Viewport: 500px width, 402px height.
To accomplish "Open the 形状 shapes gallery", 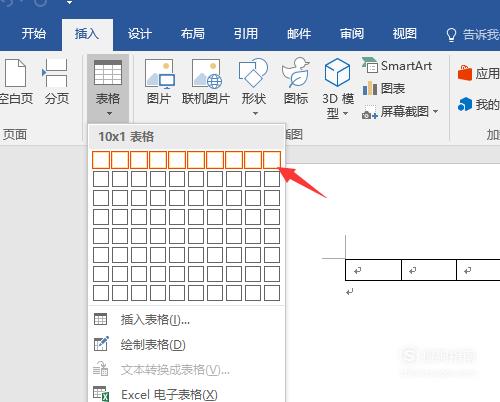I will click(254, 87).
